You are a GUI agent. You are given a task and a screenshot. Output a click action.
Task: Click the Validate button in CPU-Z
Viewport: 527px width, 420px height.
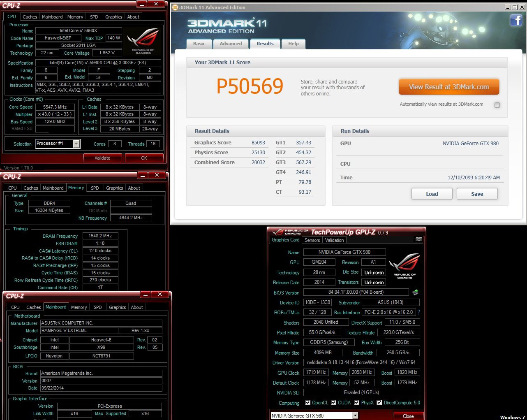pyautogui.click(x=103, y=158)
